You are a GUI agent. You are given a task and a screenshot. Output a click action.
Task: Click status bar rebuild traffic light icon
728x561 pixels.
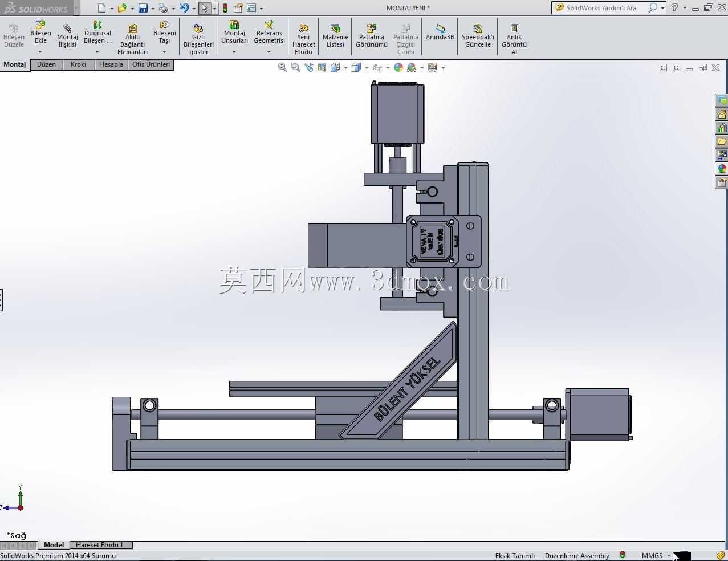tap(623, 555)
